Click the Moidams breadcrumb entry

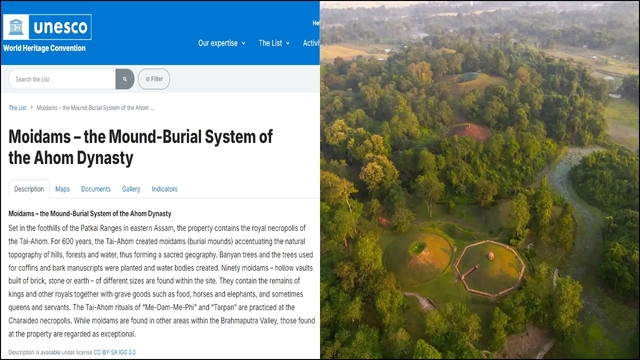96,108
